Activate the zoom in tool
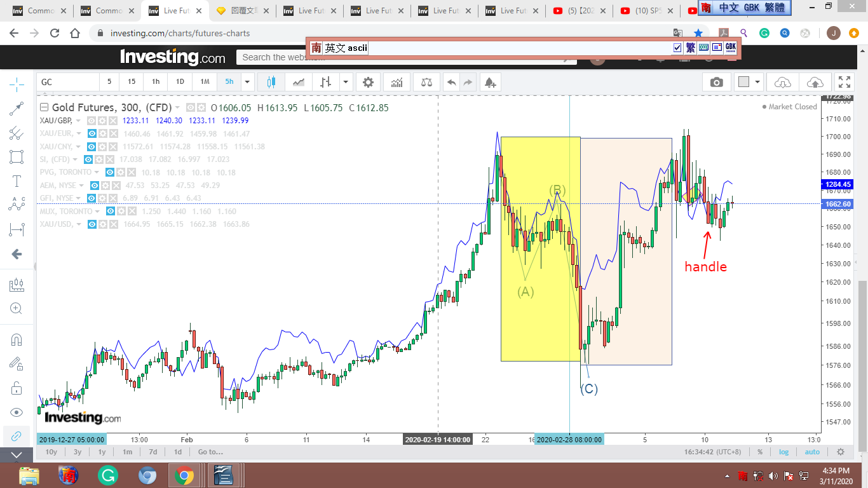This screenshot has height=488, width=868. click(x=17, y=309)
